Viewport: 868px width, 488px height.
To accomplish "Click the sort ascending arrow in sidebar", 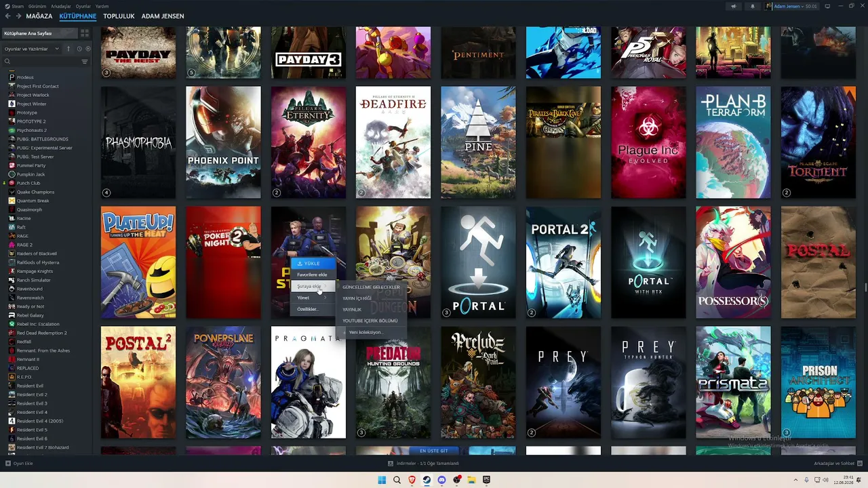I will click(68, 49).
